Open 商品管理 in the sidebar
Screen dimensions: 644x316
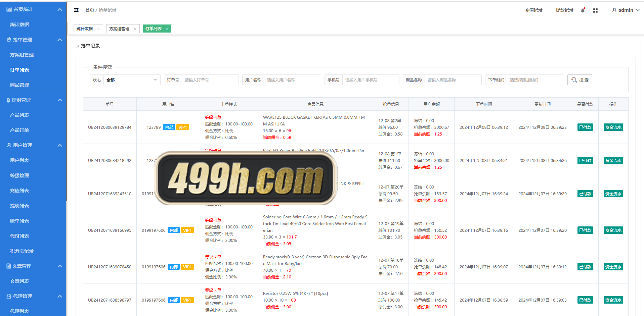(x=19, y=85)
